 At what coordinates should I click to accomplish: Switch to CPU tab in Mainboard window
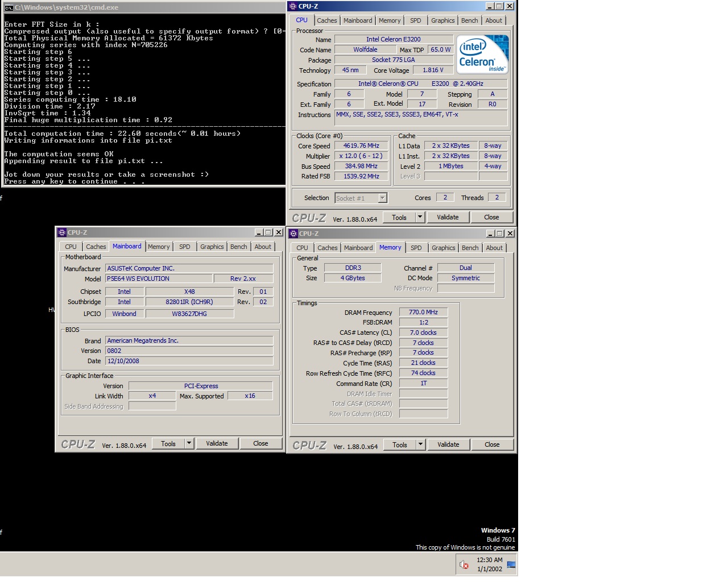pos(71,247)
